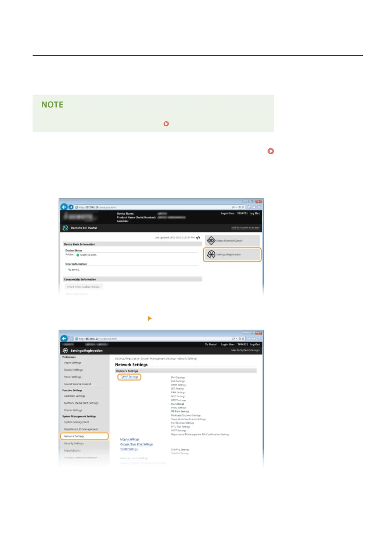Click the Remote UI Portal logo icon

[x=65, y=228]
